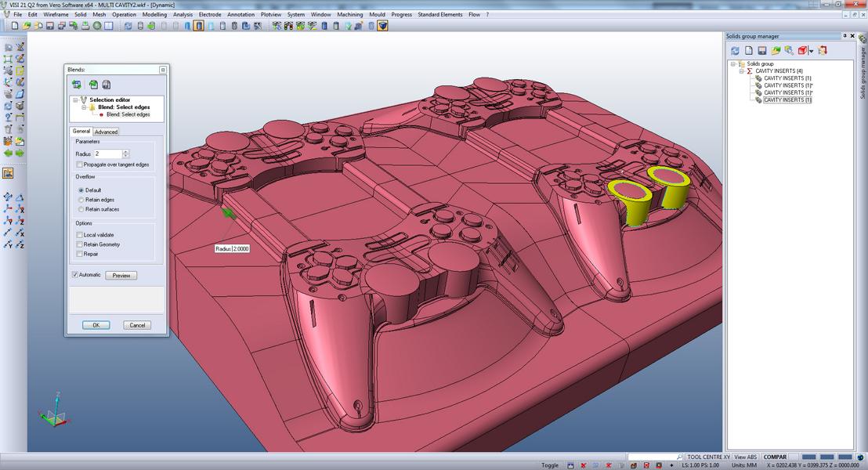Click the Preview button
The image size is (868, 470).
(x=121, y=275)
